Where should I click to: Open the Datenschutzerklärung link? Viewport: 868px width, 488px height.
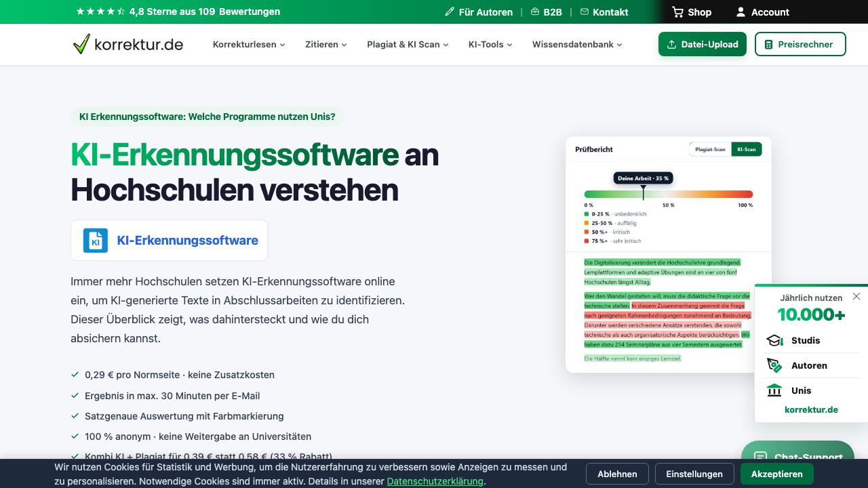pos(435,481)
